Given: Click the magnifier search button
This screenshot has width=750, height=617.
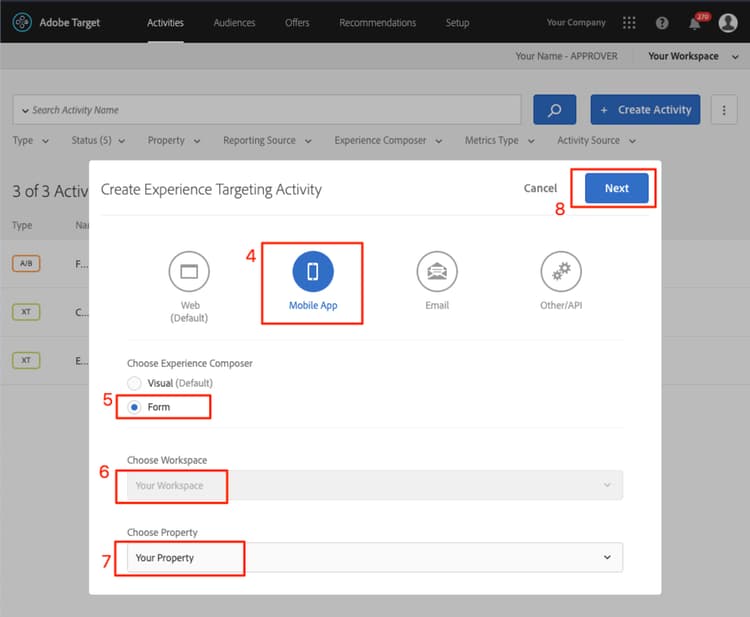Looking at the screenshot, I should [555, 110].
